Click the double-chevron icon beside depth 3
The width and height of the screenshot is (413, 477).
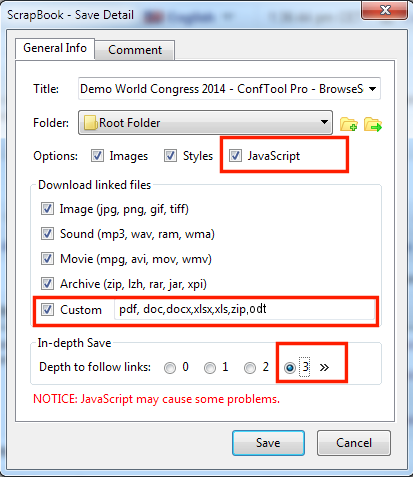click(x=324, y=367)
